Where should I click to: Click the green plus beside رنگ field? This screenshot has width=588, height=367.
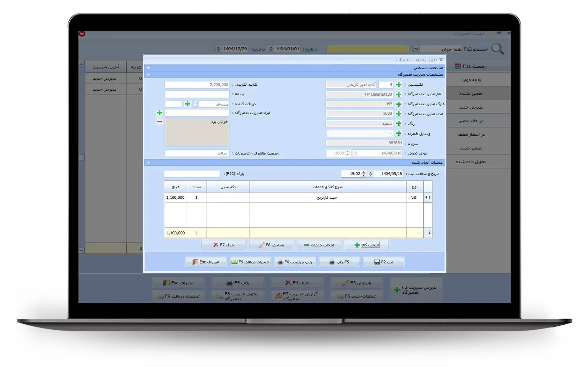[x=399, y=124]
